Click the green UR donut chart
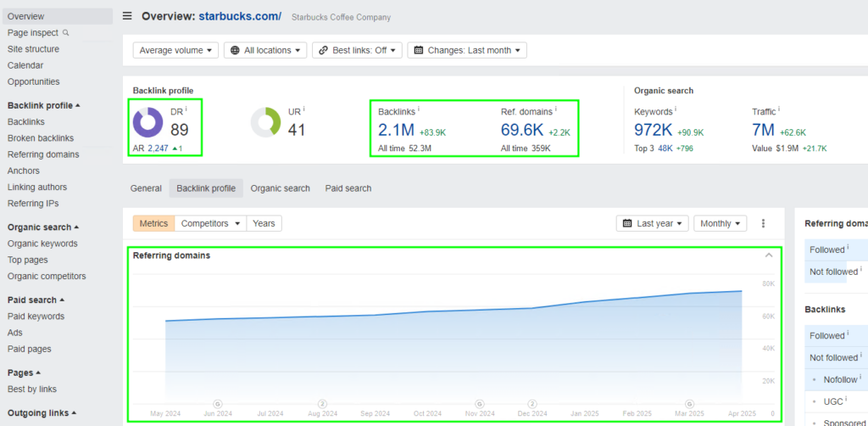This screenshot has width=868, height=426. pyautogui.click(x=266, y=122)
